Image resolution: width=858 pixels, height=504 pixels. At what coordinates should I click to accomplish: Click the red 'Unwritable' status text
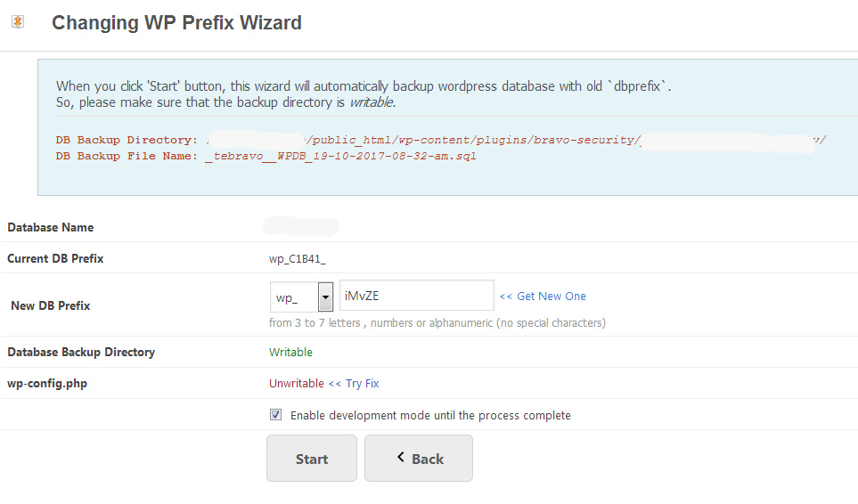coord(297,383)
